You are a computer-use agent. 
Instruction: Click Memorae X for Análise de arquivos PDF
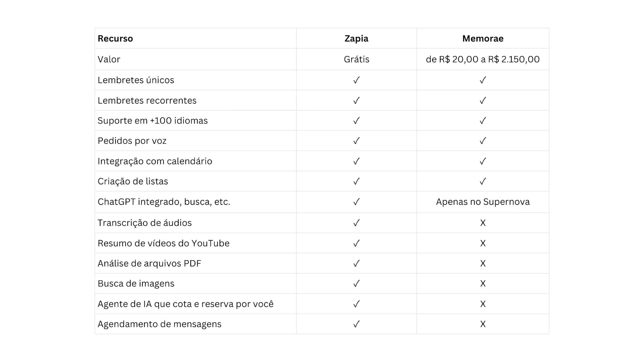pyautogui.click(x=483, y=263)
